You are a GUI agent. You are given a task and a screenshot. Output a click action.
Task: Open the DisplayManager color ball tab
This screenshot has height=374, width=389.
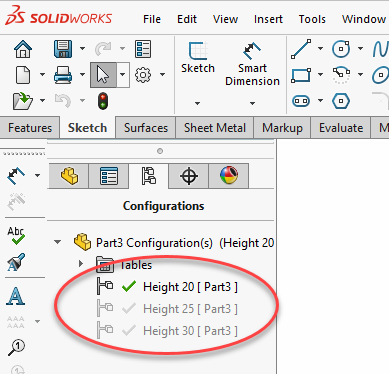(x=229, y=176)
